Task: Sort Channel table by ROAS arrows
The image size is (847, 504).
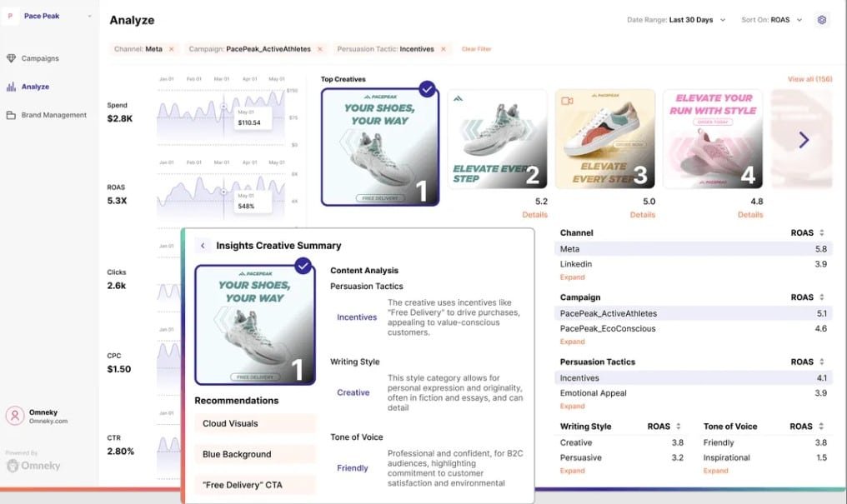Action: point(822,233)
